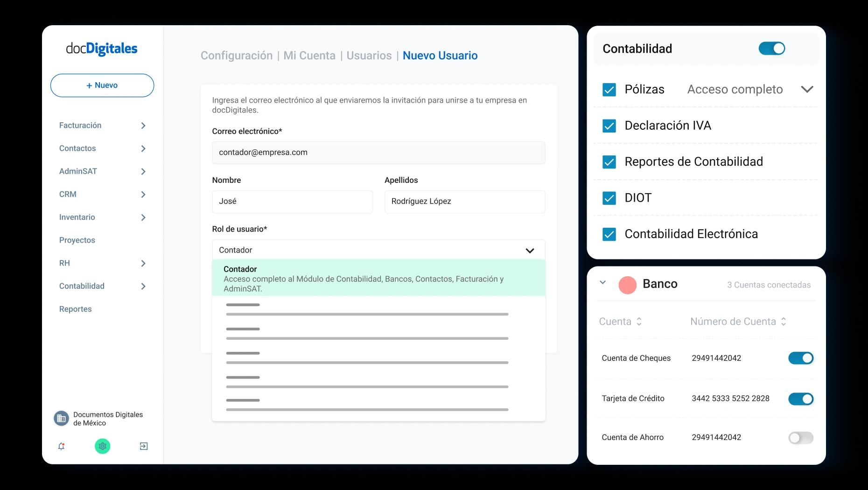
Task: Click the Correo electrónico input field
Action: tap(378, 153)
